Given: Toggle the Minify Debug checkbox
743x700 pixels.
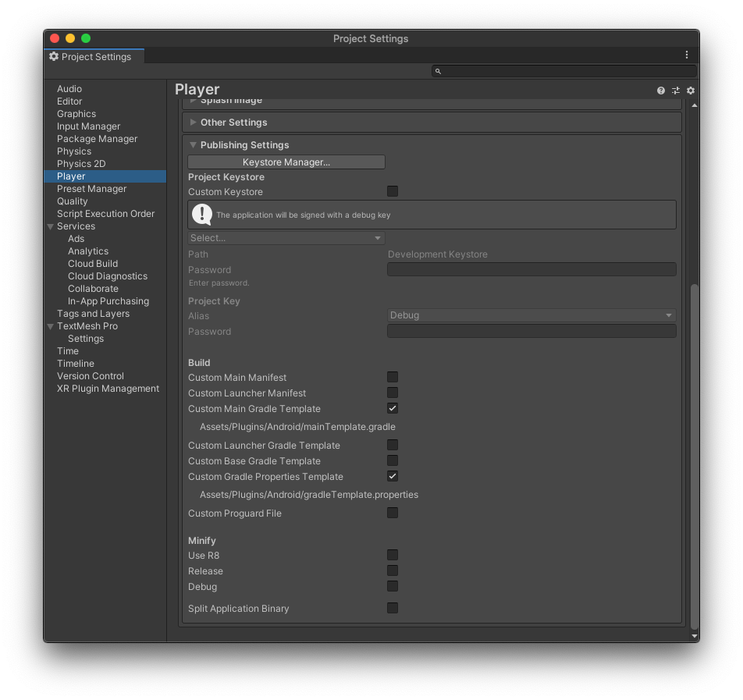Looking at the screenshot, I should point(393,586).
